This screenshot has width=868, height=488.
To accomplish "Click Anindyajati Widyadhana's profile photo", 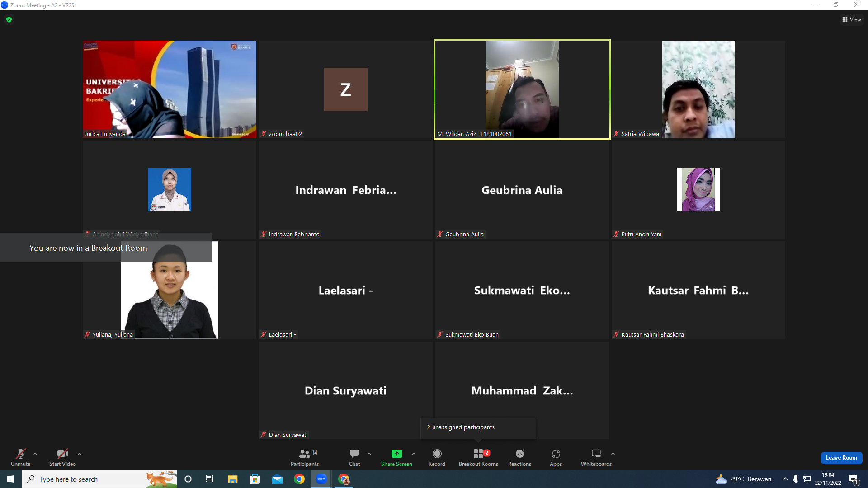I will tap(170, 190).
